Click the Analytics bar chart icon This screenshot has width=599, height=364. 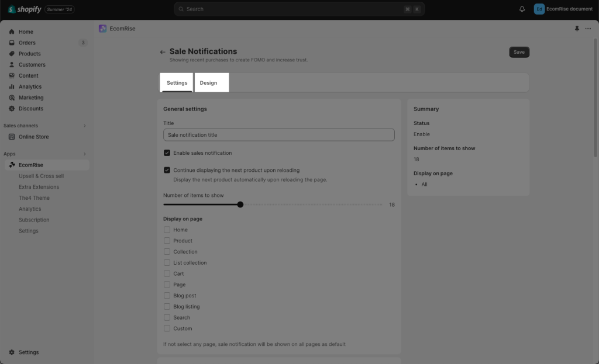12,86
